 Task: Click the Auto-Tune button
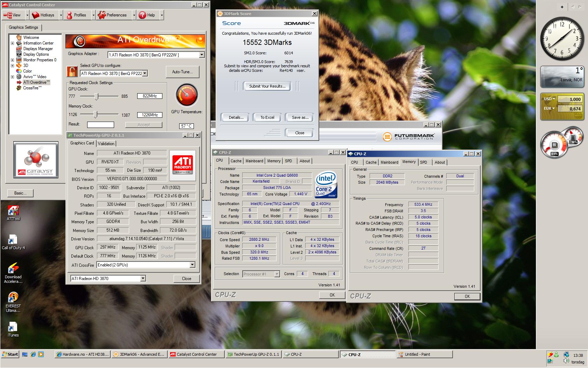(182, 72)
